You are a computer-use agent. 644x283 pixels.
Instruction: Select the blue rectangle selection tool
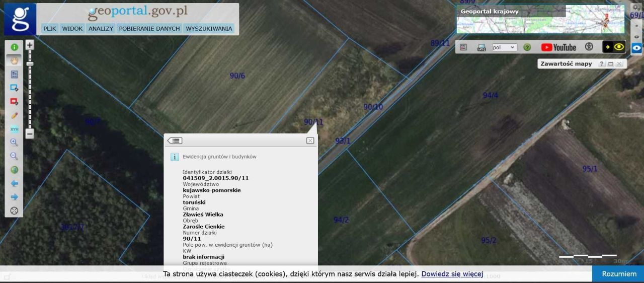tap(14, 88)
